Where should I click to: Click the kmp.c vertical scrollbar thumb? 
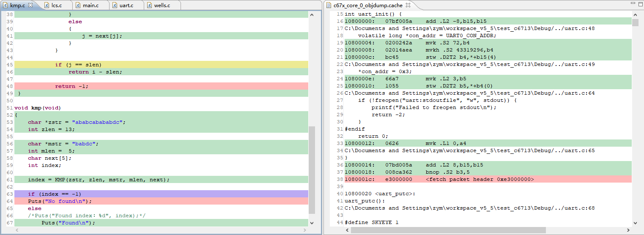tap(312, 170)
